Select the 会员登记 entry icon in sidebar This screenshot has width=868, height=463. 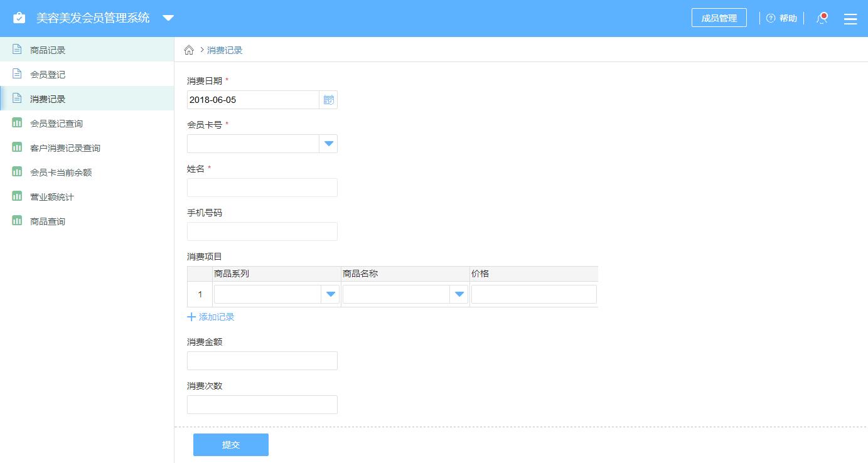[17, 74]
